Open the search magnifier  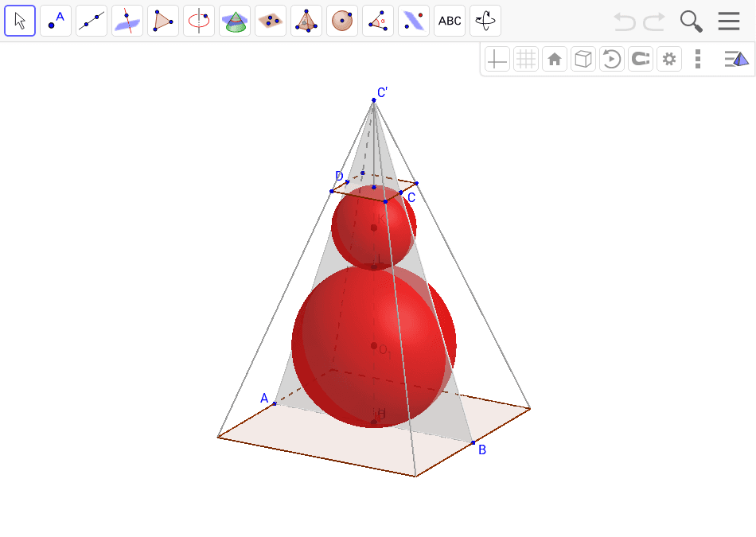pos(691,21)
